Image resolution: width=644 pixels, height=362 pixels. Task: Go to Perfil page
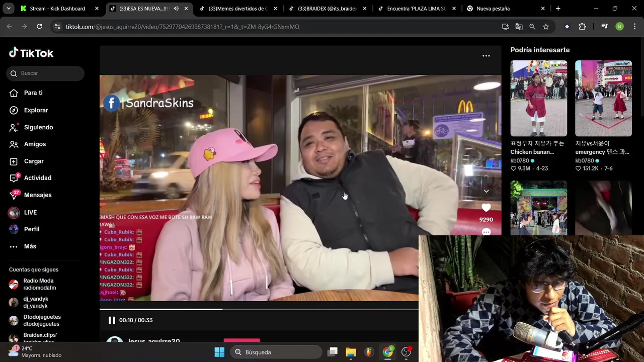click(32, 229)
